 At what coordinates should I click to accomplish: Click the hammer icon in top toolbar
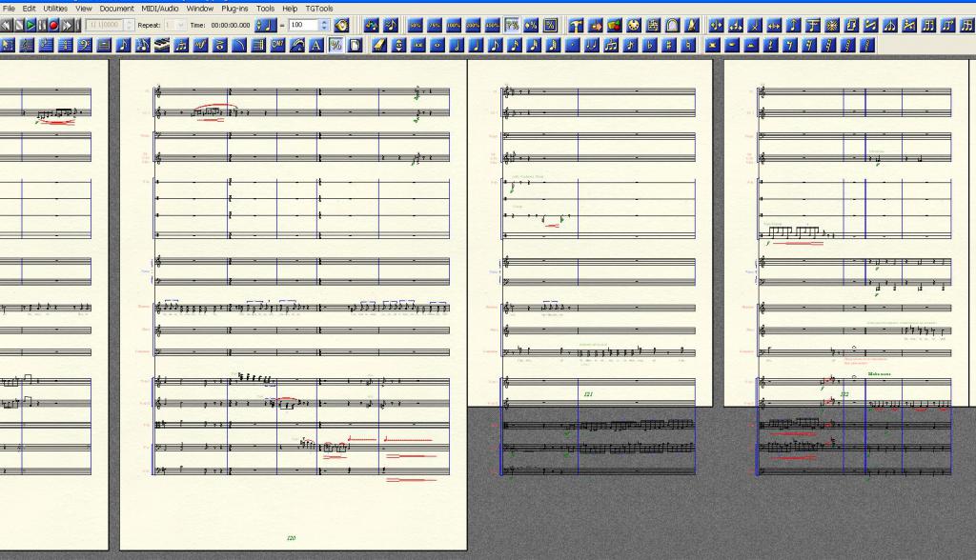point(577,25)
